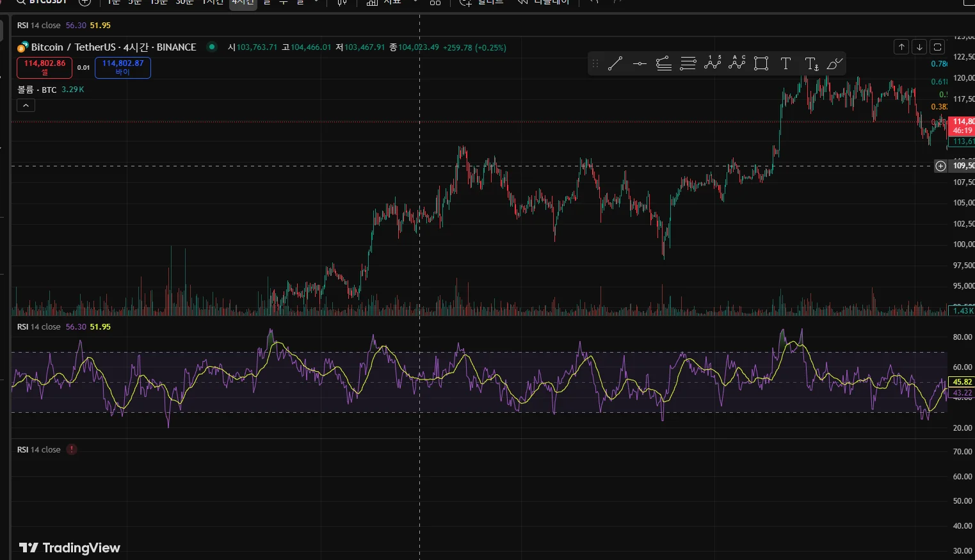This screenshot has height=560, width=975.
Task: Select the Horizontal Line drawing tool
Action: (640, 63)
